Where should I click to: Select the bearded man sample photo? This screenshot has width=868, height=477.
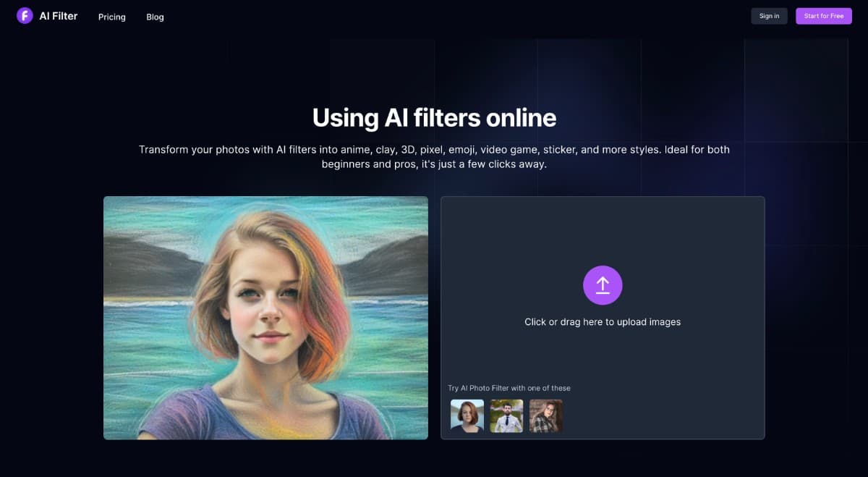click(x=506, y=416)
